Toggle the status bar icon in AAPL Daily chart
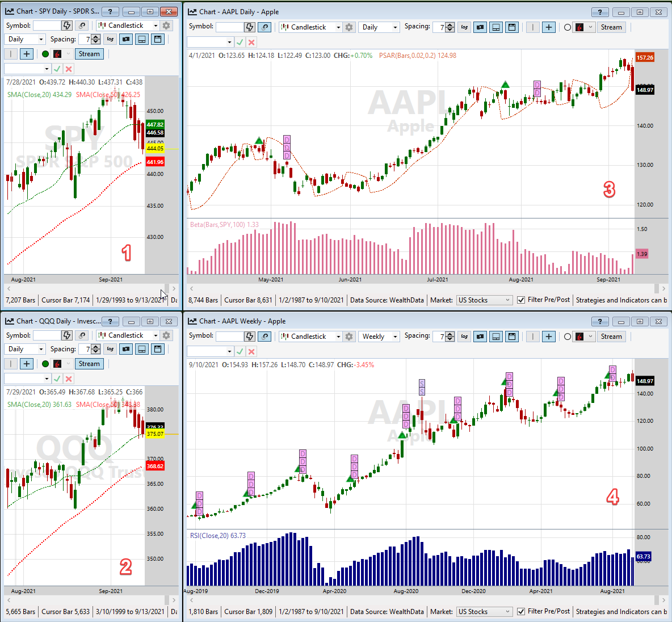The height and width of the screenshot is (622, 672). click(x=512, y=27)
